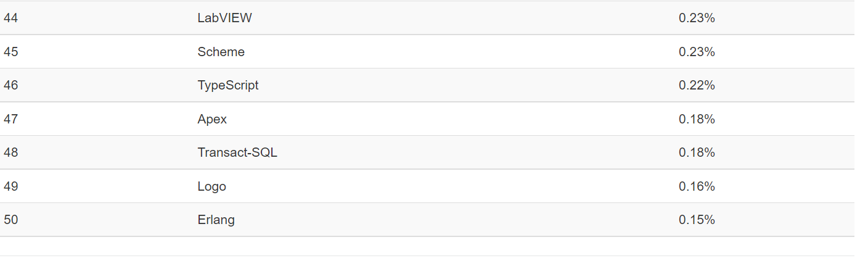Screen dimensions: 868x266
Task: Click rank number 44
Action: [x=10, y=18]
